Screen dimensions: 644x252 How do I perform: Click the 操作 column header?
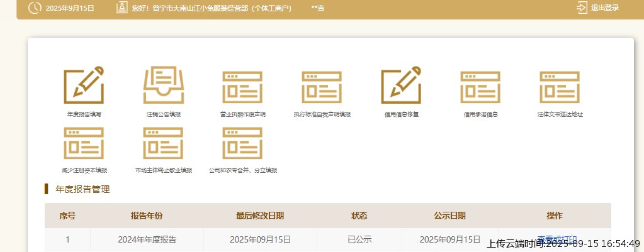[x=555, y=216]
